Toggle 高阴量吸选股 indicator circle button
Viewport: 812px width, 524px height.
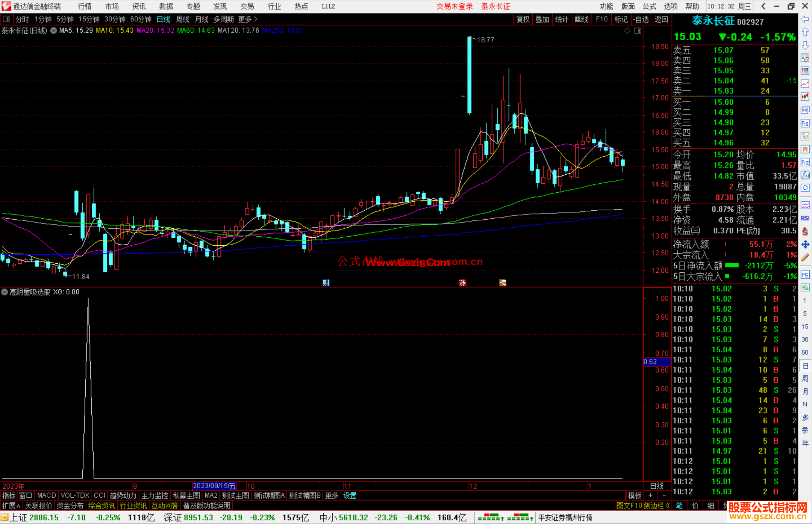pyautogui.click(x=5, y=292)
